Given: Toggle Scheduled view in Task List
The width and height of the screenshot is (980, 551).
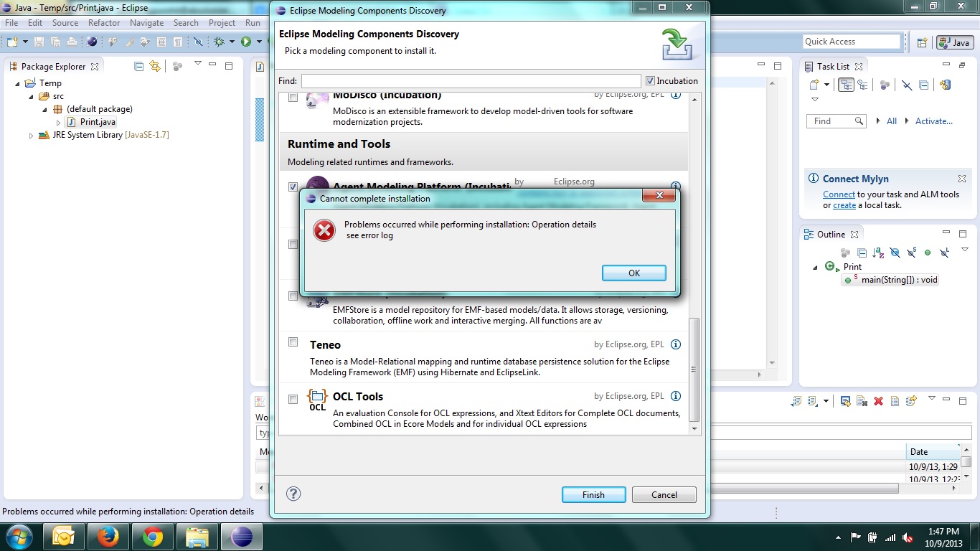Looking at the screenshot, I should pos(862,85).
